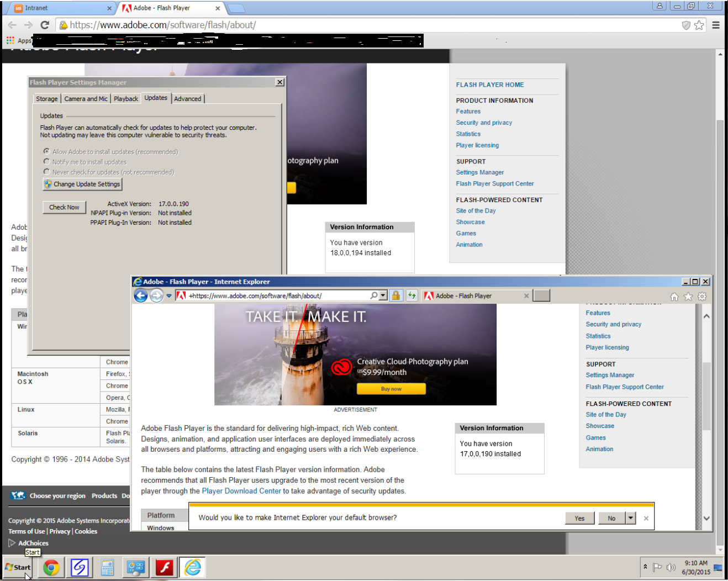Click the Home icon in Internet Explorer
This screenshot has width=728, height=581.
click(x=674, y=296)
